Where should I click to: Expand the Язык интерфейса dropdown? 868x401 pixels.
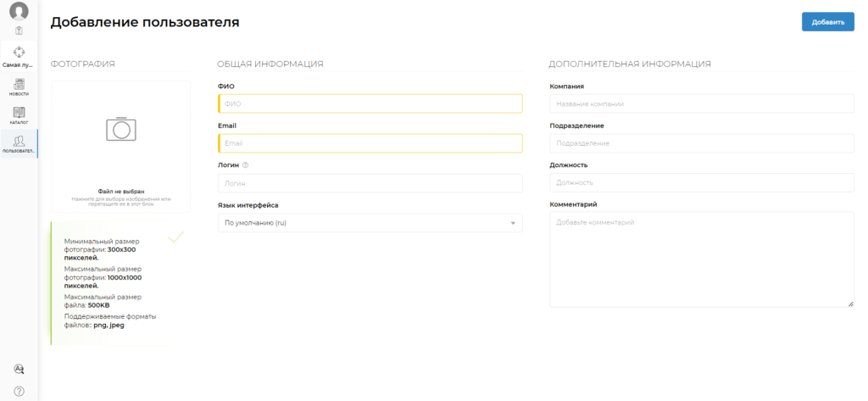point(370,223)
